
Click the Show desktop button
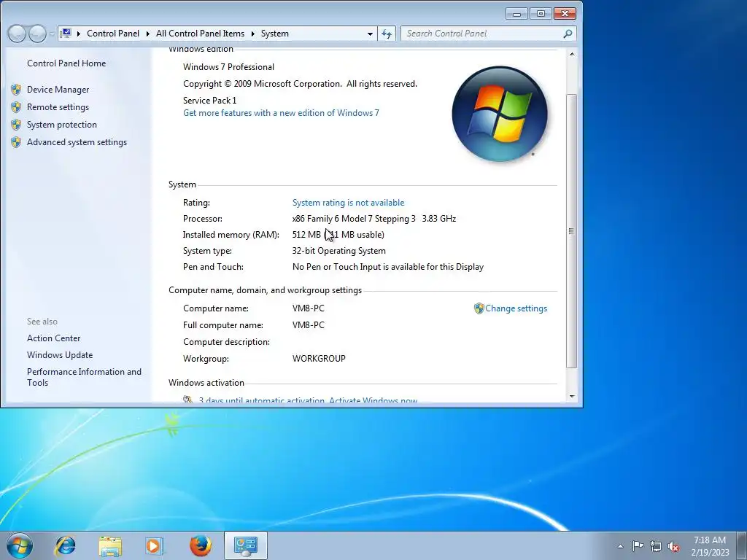pyautogui.click(x=742, y=545)
